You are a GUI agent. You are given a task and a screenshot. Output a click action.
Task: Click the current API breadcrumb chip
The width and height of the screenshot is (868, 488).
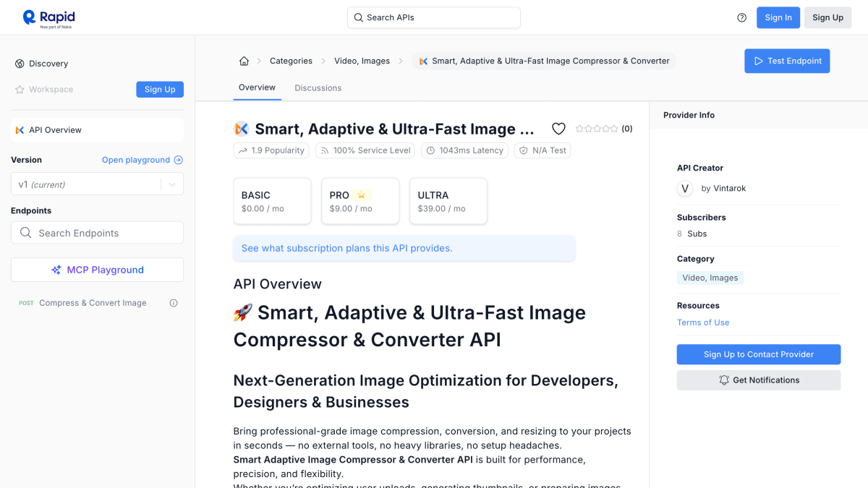pos(544,61)
